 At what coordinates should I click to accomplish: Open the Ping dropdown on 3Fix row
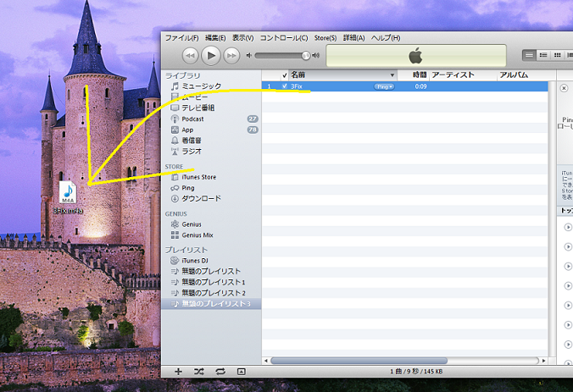point(384,86)
